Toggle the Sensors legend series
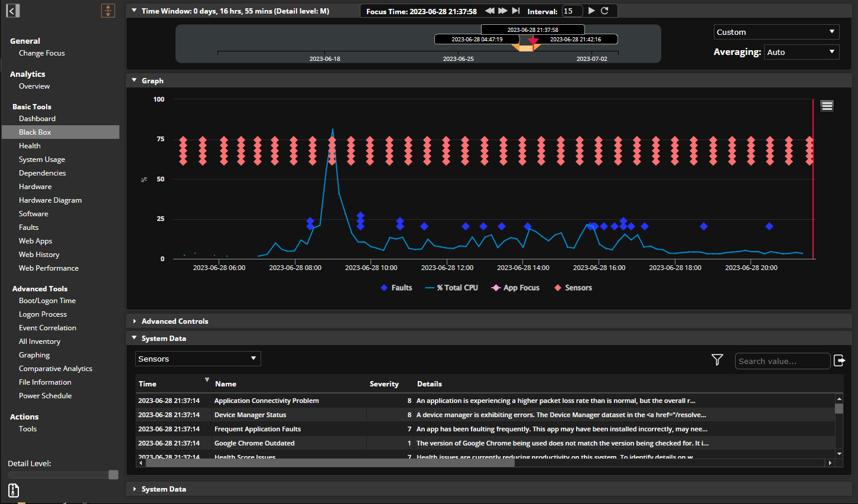Screen dimensions: 858x504 pyautogui.click(x=573, y=288)
